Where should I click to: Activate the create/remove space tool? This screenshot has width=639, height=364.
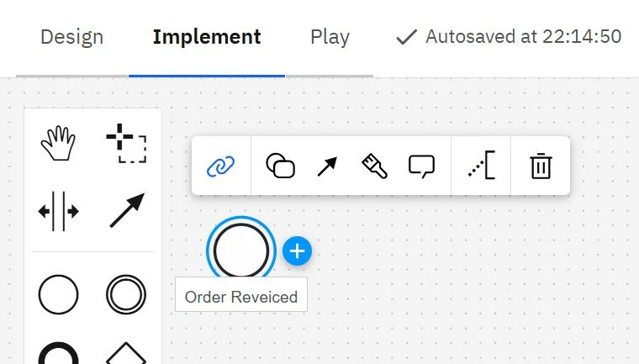coord(58,211)
